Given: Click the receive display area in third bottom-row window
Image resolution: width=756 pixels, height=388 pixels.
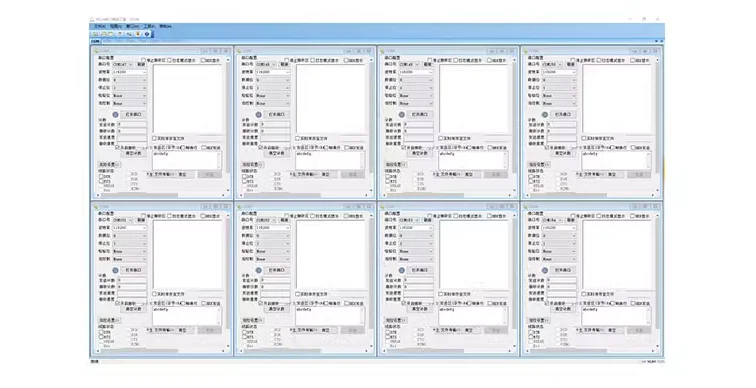Looking at the screenshot, I should (x=474, y=255).
